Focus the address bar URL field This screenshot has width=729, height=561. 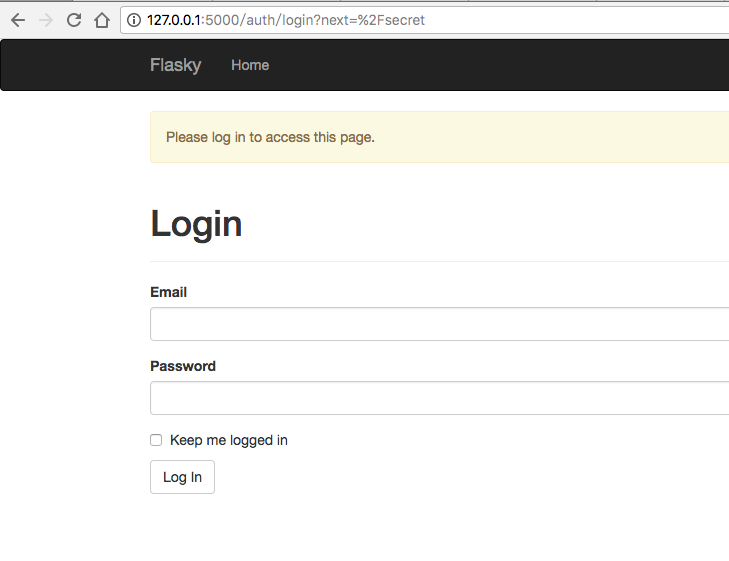pos(400,20)
